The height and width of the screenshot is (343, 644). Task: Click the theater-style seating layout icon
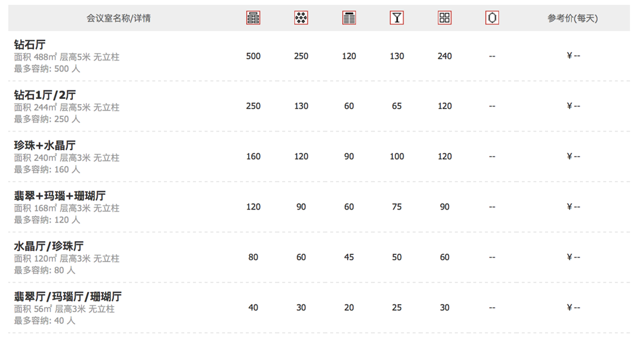tap(253, 18)
